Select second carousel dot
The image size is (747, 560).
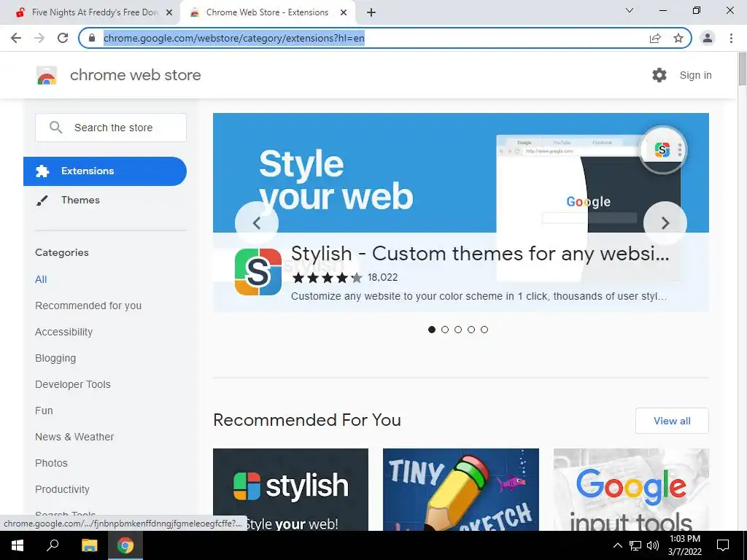coord(445,330)
